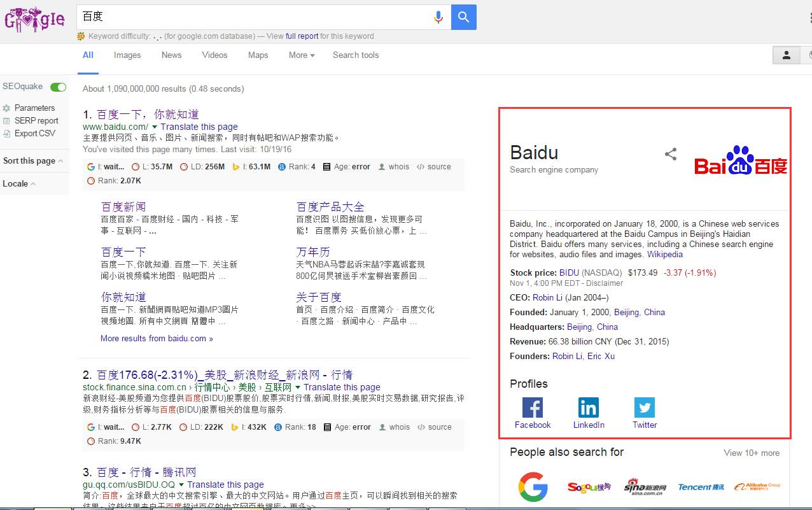Viewport: 812px width, 510px height.
Task: Click the account person icon at top right
Action: pyautogui.click(x=787, y=55)
